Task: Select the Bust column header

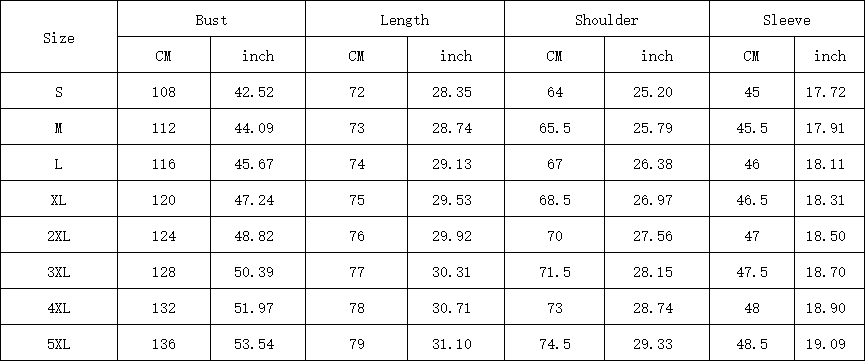Action: [211, 20]
